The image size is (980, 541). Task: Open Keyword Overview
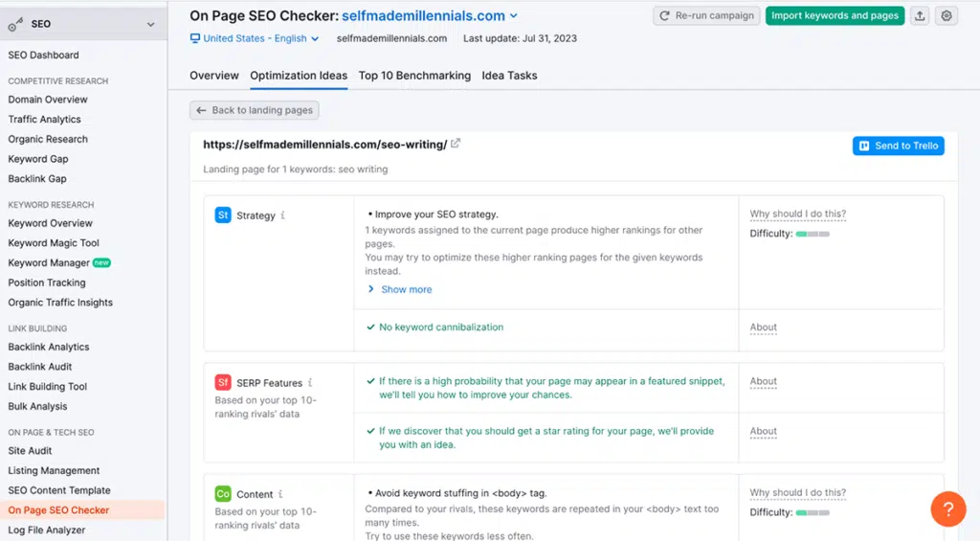tap(50, 223)
